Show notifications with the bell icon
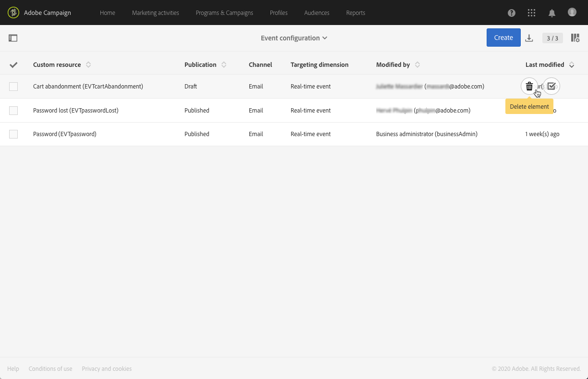 pos(552,13)
